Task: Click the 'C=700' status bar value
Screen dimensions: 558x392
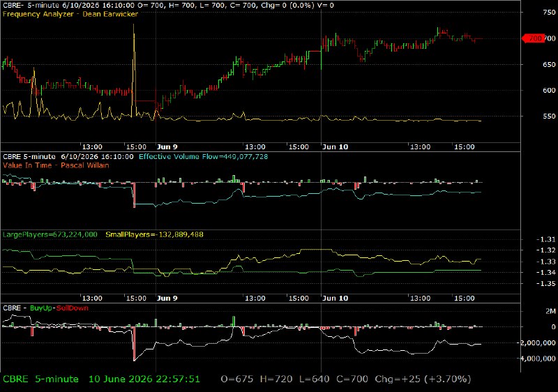Action: coord(352,379)
